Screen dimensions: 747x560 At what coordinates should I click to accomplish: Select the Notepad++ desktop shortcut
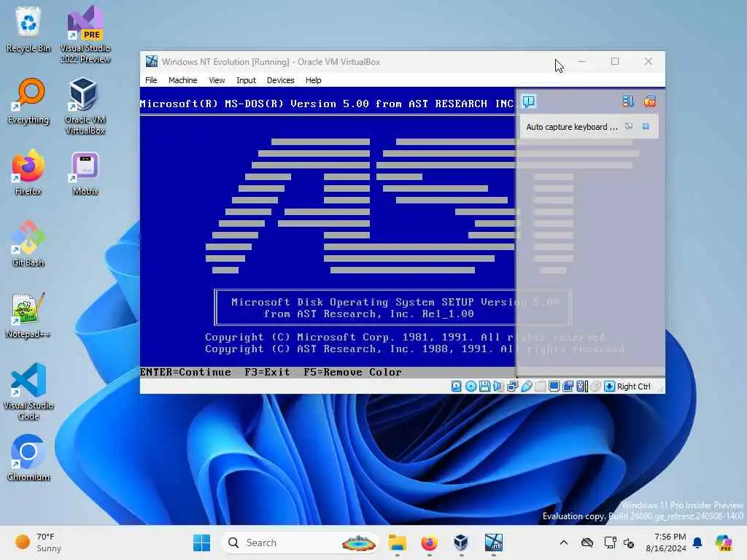[x=28, y=315]
